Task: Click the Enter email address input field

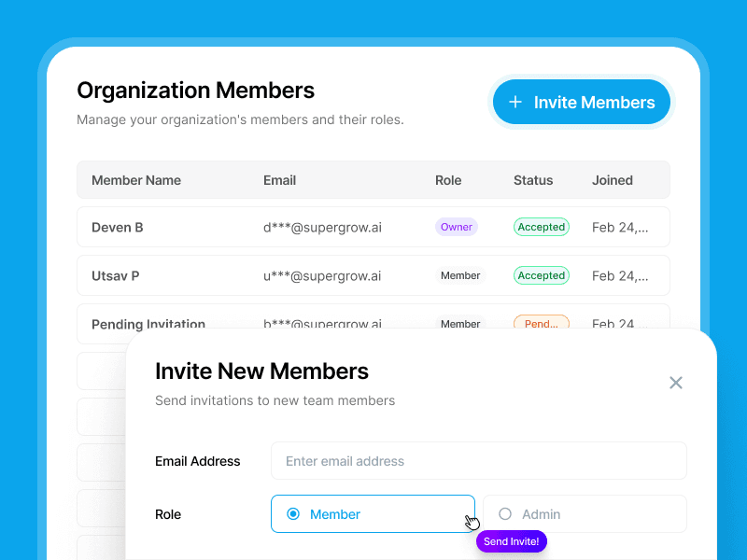Action: [478, 460]
